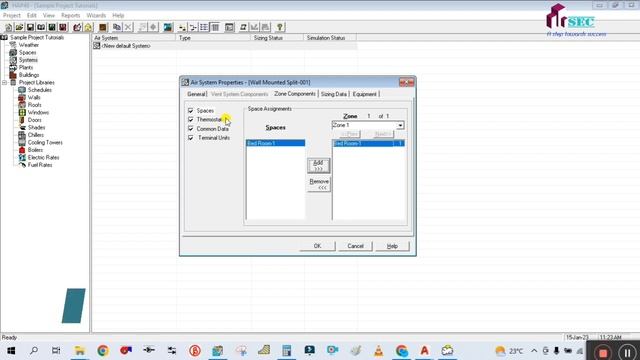Select Fuel Rates in project tree

40,165
